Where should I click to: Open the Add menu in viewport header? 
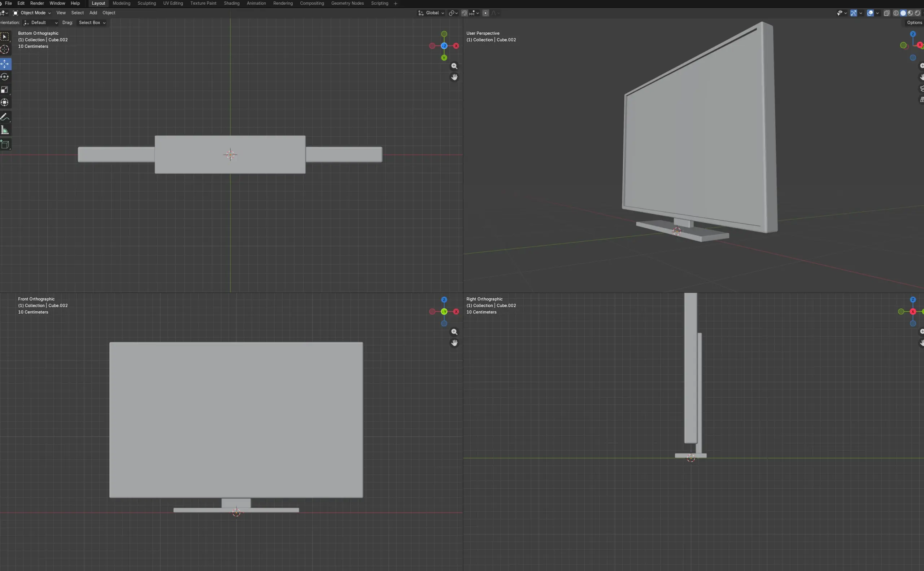93,13
